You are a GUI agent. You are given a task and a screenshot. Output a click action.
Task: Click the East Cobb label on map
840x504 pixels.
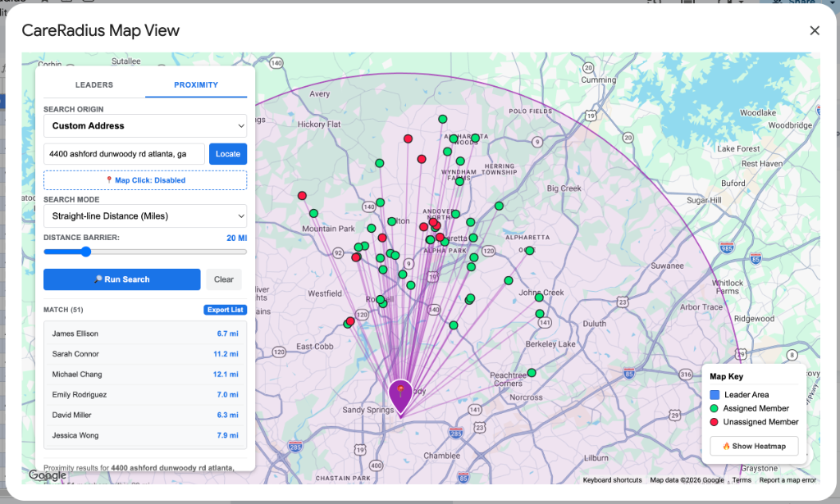(x=315, y=347)
